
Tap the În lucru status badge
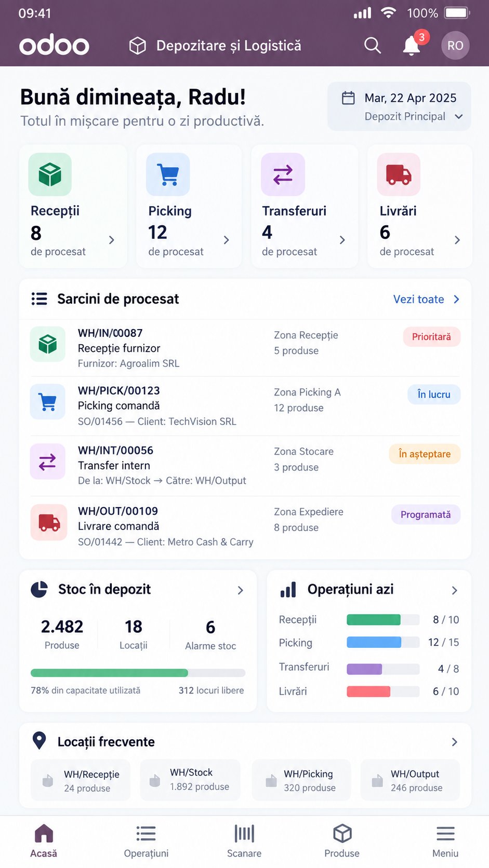pyautogui.click(x=434, y=395)
